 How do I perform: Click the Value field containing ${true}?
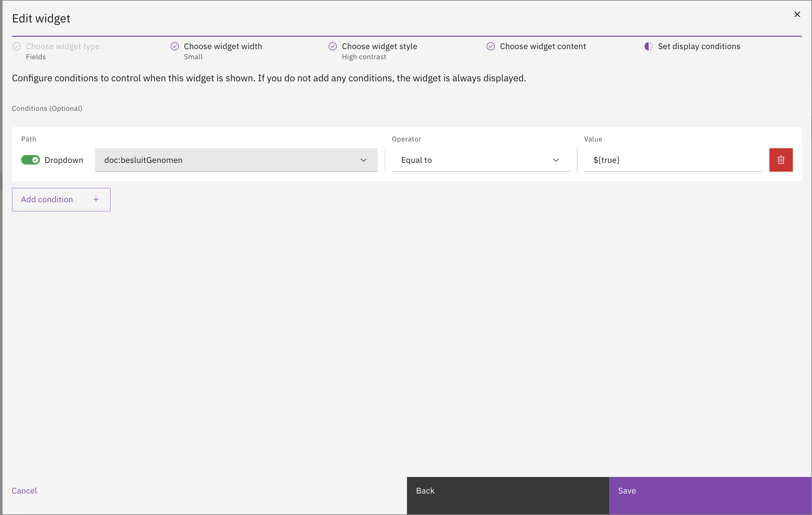point(673,160)
